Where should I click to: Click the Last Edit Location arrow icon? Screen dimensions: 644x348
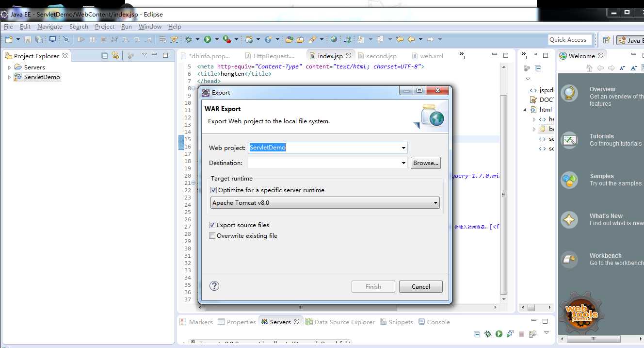point(400,39)
